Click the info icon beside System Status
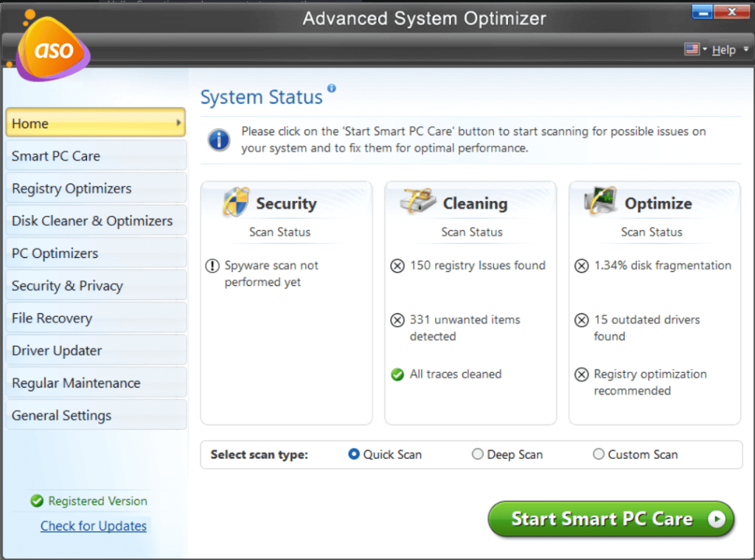 point(330,87)
